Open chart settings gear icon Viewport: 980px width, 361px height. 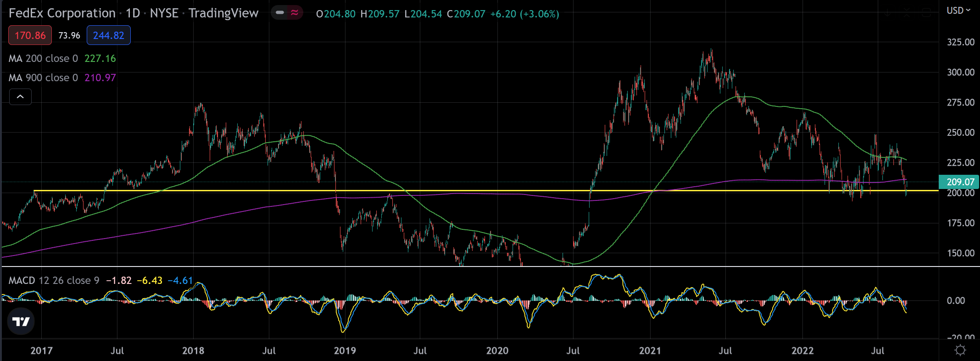[x=960, y=350]
